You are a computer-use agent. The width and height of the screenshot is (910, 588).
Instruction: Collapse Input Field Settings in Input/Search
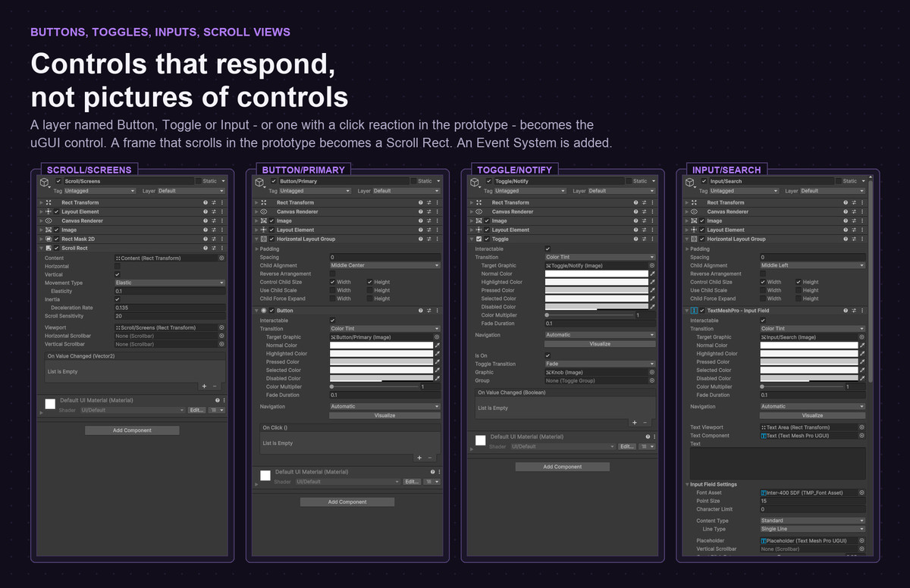687,484
